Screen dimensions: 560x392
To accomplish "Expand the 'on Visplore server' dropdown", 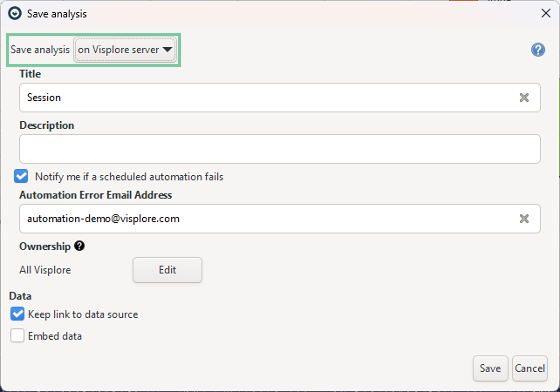I will [125, 50].
